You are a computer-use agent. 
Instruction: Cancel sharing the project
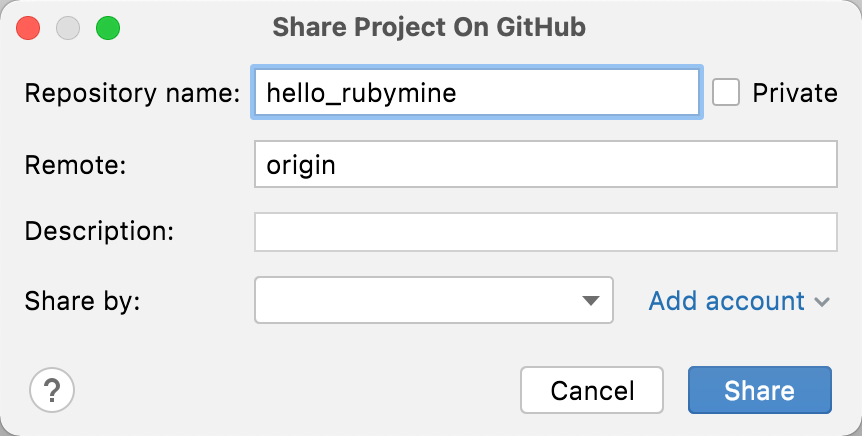point(592,390)
